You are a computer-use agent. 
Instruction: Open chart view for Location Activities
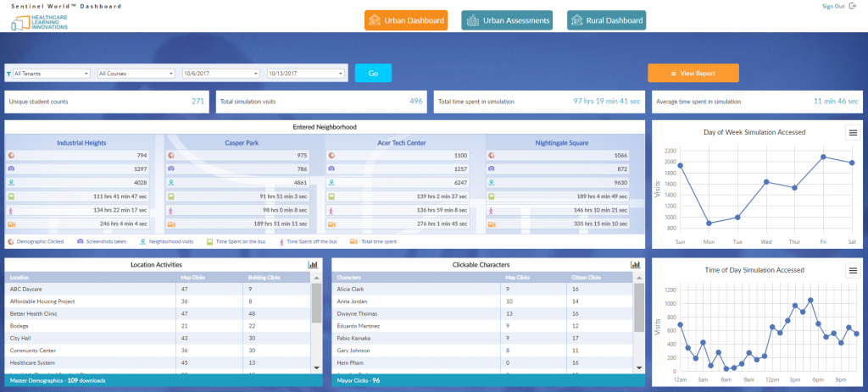click(x=312, y=265)
